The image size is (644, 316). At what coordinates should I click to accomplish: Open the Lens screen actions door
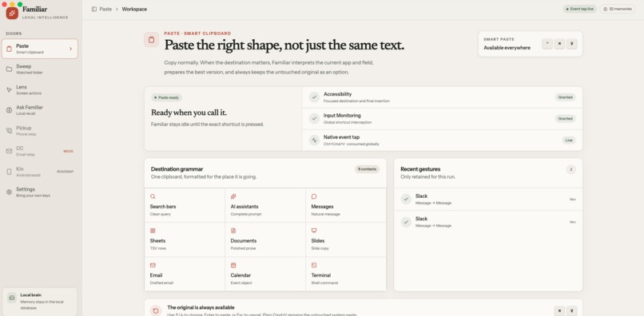(x=40, y=90)
